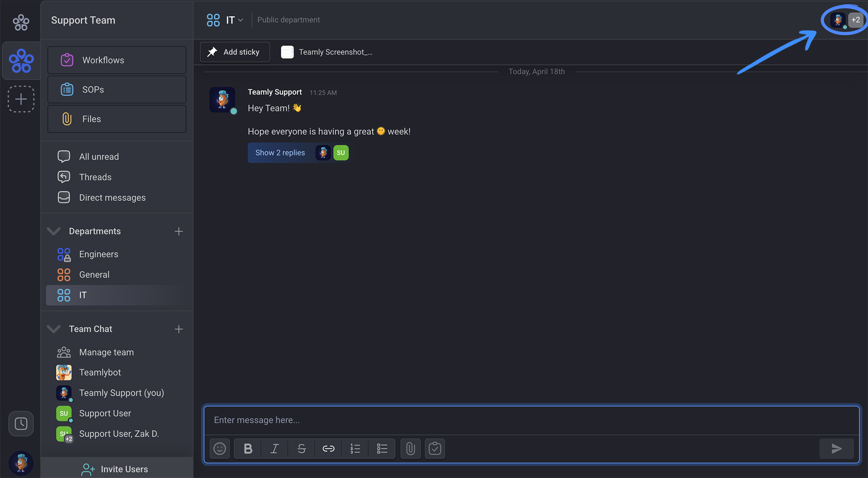Click Teamly Support message avatar
The width and height of the screenshot is (868, 478).
click(x=222, y=100)
